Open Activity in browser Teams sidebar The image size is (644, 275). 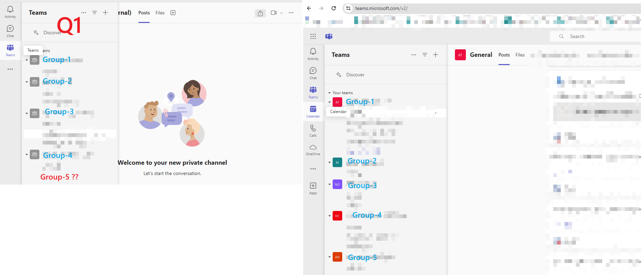coord(313,54)
